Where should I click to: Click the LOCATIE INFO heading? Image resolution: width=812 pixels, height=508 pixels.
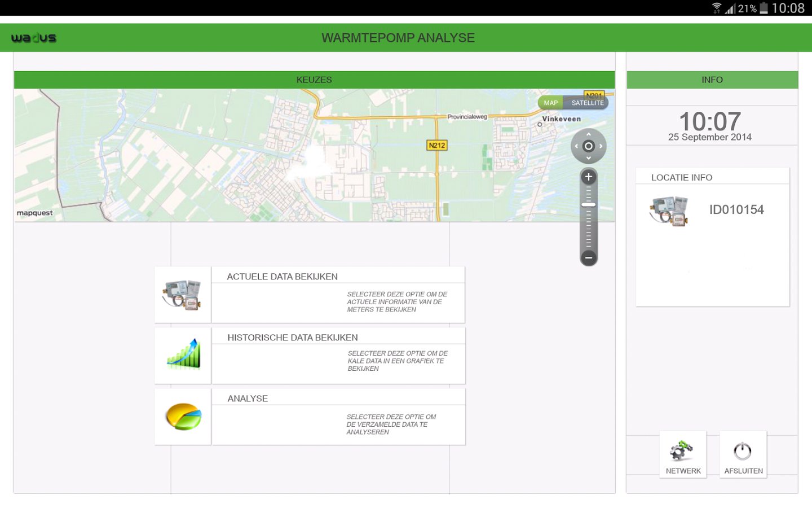tap(682, 177)
